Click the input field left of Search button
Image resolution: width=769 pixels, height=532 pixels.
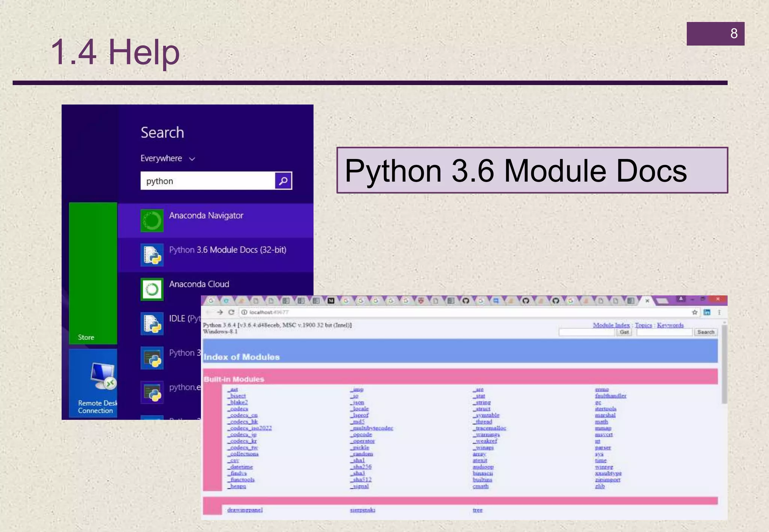pos(665,332)
